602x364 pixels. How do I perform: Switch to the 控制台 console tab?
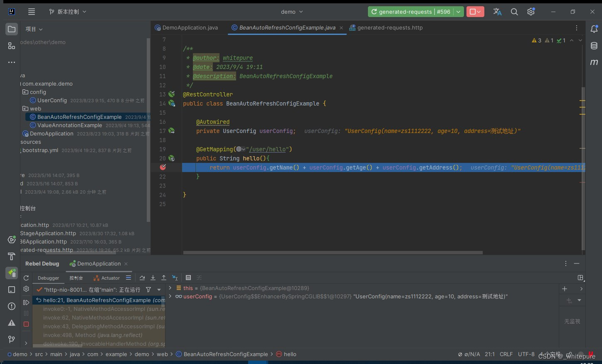[x=76, y=278]
